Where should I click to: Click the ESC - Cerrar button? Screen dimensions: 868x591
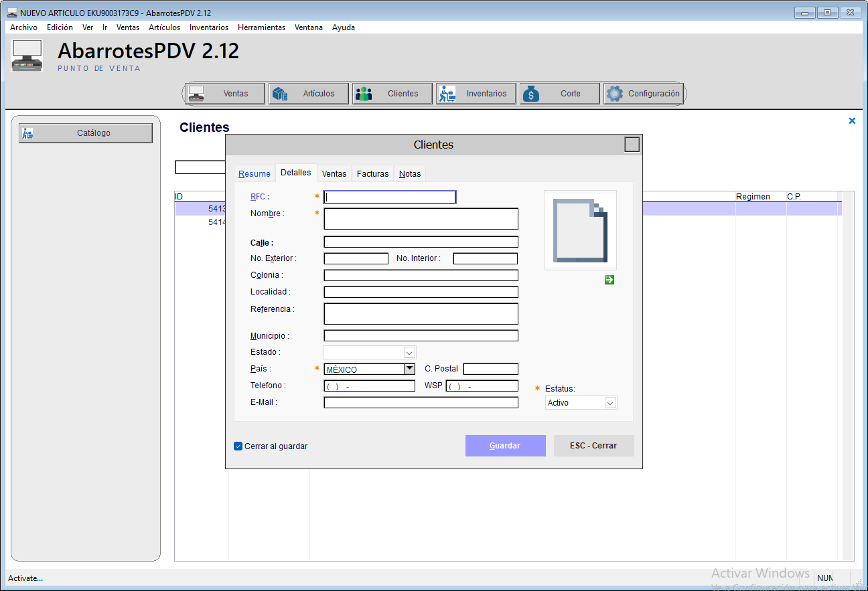593,446
